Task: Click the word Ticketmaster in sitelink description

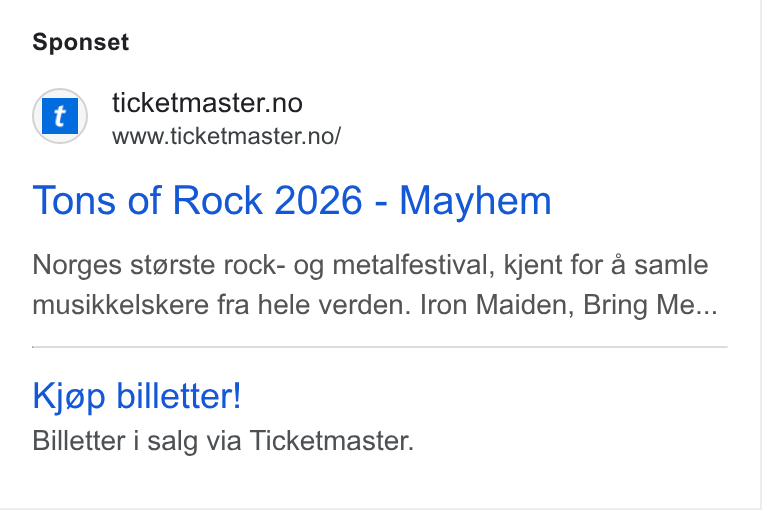Action: (x=331, y=441)
